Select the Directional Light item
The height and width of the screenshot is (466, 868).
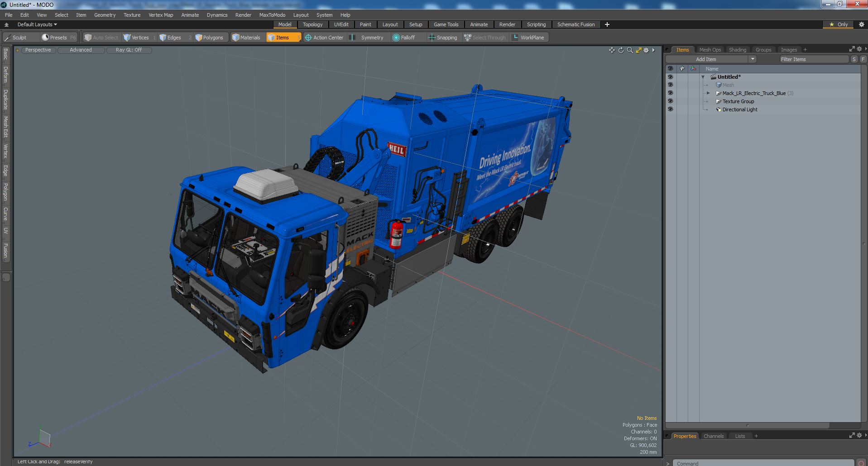(x=740, y=109)
